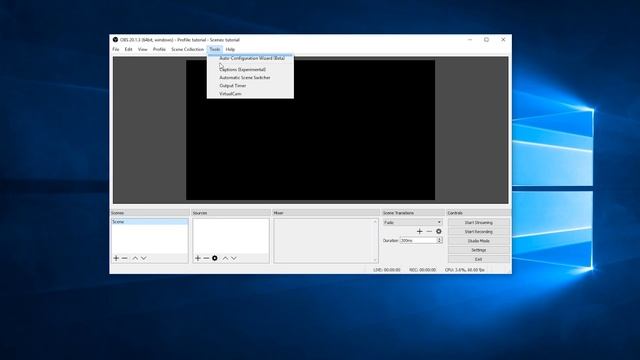This screenshot has height=360, width=640.
Task: Open the Help menu
Action: (230, 49)
